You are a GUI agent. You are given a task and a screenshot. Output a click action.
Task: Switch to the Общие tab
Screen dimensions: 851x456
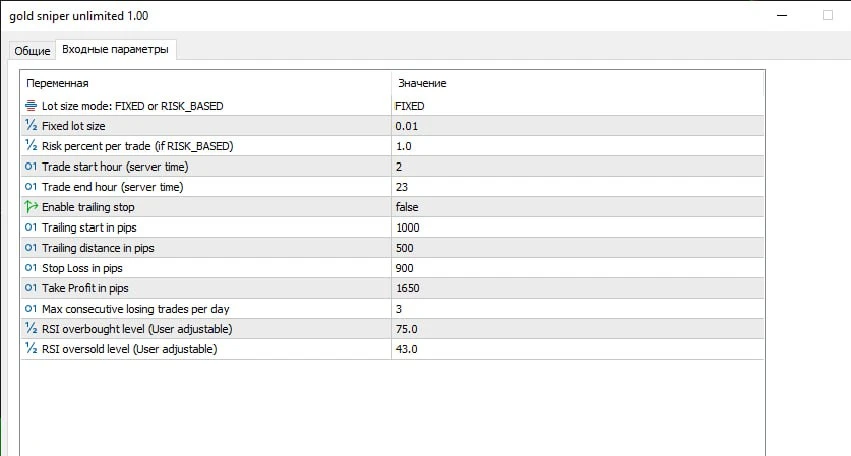click(32, 50)
